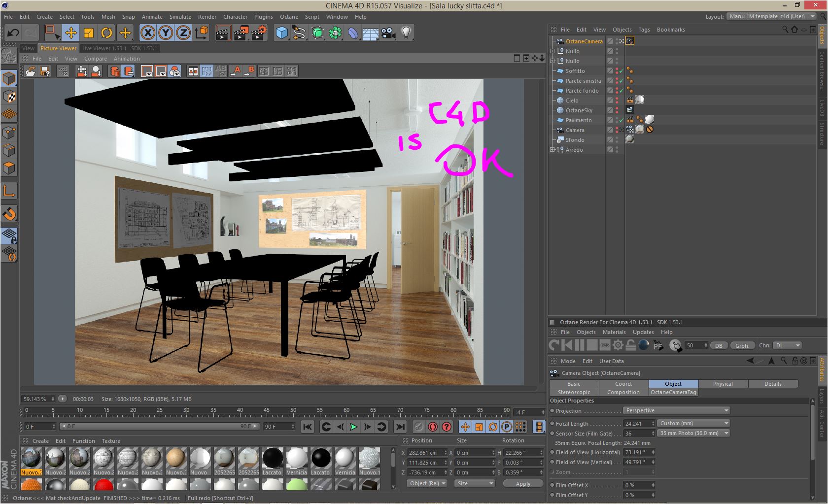The image size is (828, 504).
Task: Select the Move tool in top toolbar
Action: (x=70, y=33)
